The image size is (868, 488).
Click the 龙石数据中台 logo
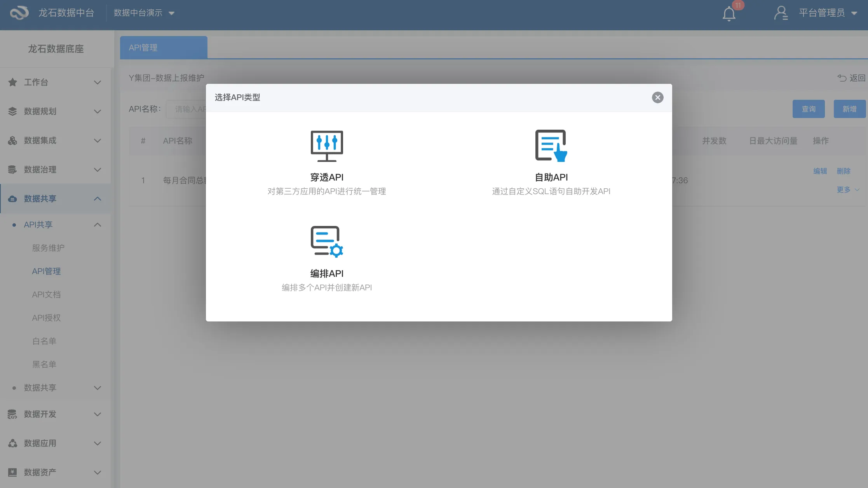point(19,13)
